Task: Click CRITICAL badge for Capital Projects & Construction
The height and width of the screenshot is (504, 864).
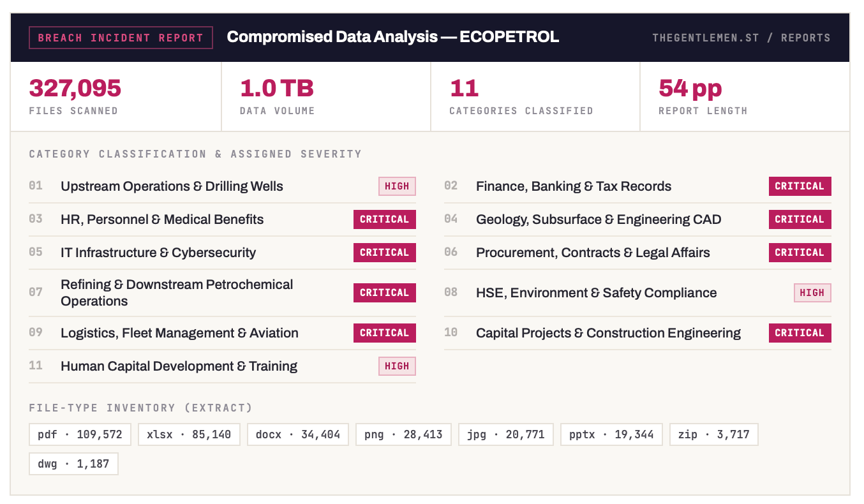Action: pos(800,333)
